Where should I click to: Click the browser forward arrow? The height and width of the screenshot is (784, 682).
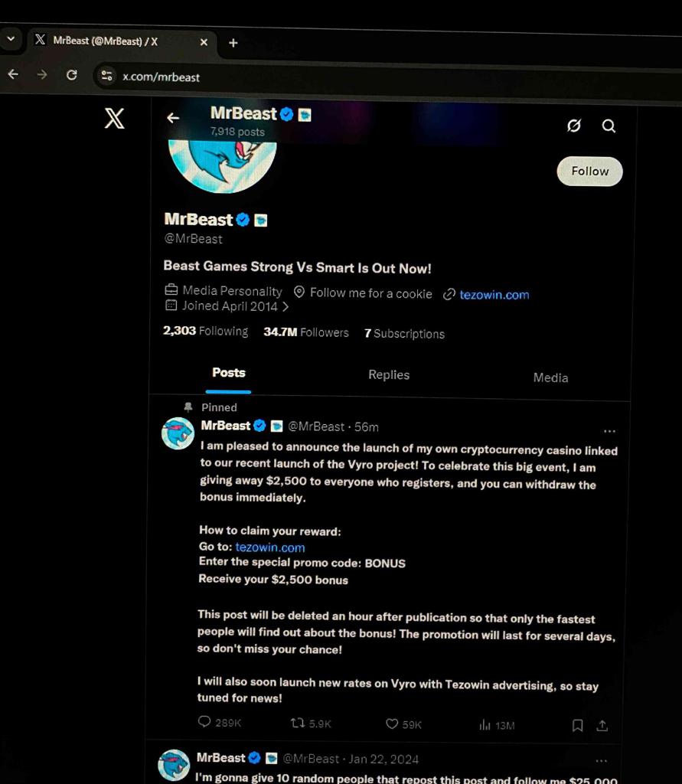pos(42,74)
